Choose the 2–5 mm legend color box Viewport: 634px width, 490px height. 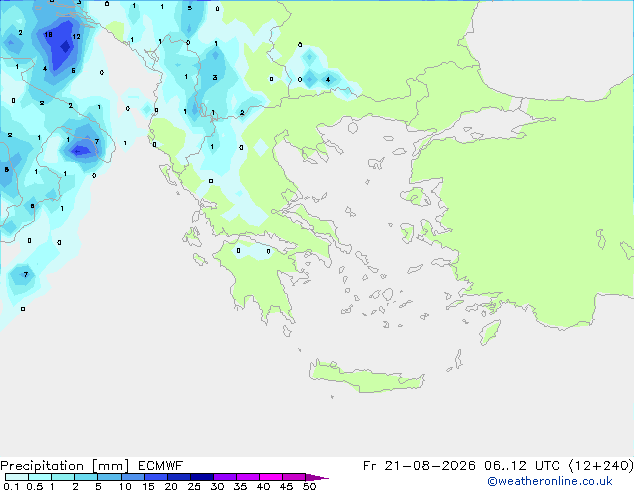pyautogui.click(x=86, y=477)
